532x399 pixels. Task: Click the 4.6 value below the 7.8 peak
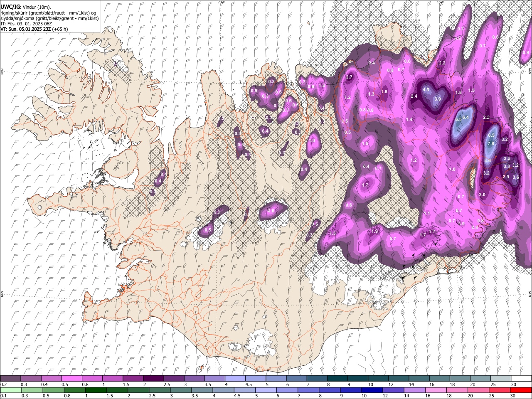coord(488,161)
